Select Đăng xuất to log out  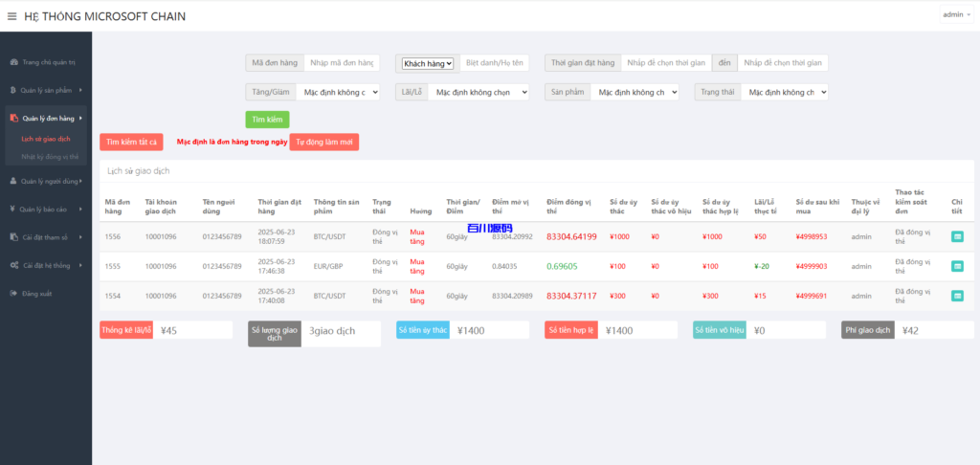click(x=36, y=294)
